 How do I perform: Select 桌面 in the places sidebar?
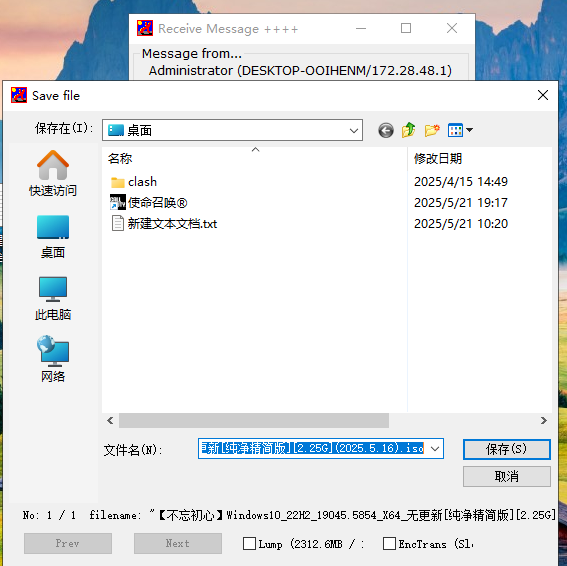pos(53,237)
